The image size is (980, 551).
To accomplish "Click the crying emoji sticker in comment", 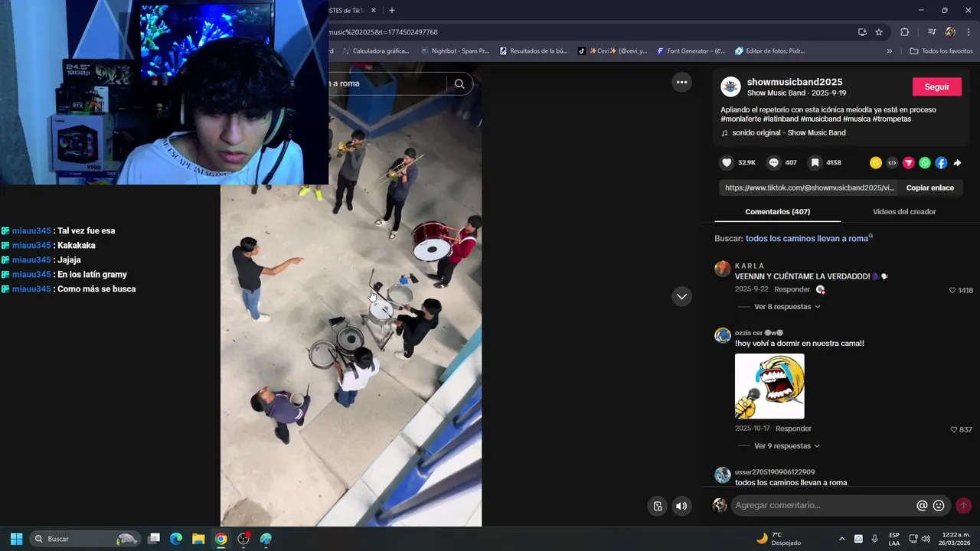I will click(x=769, y=386).
